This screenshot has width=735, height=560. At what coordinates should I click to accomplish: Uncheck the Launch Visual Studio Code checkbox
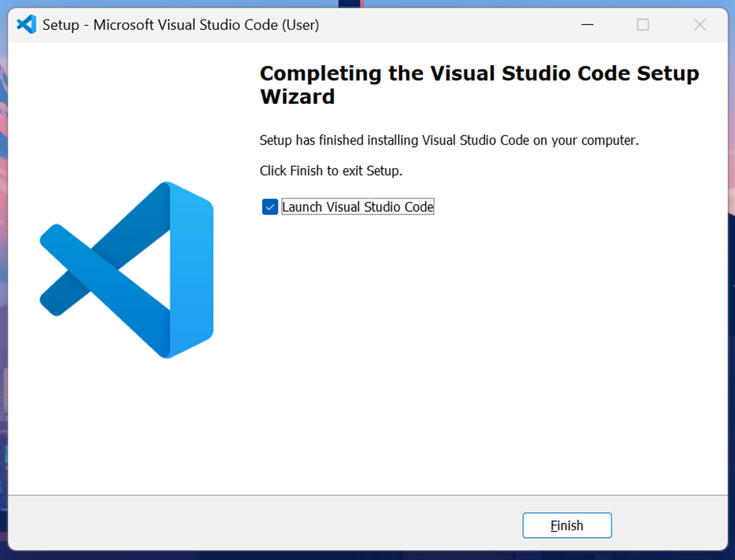coord(270,206)
